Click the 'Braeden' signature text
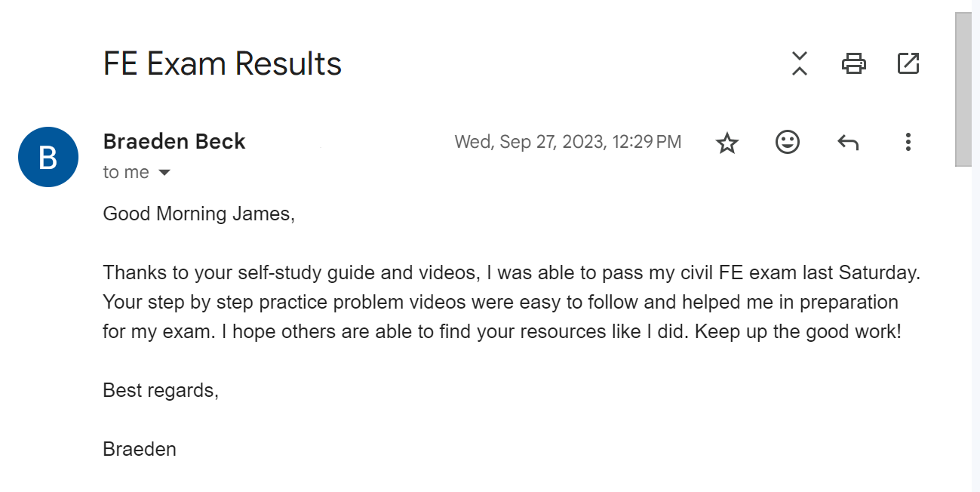The height and width of the screenshot is (492, 980). click(140, 450)
